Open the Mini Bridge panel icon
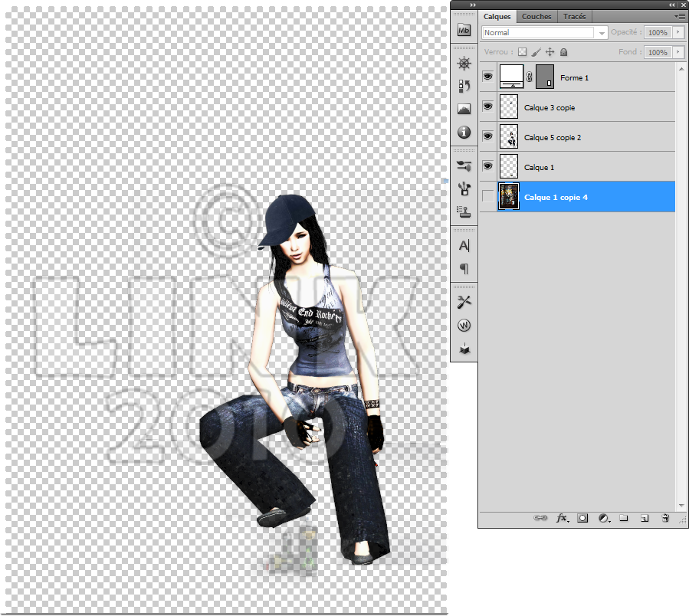The width and height of the screenshot is (689, 616). click(x=463, y=31)
